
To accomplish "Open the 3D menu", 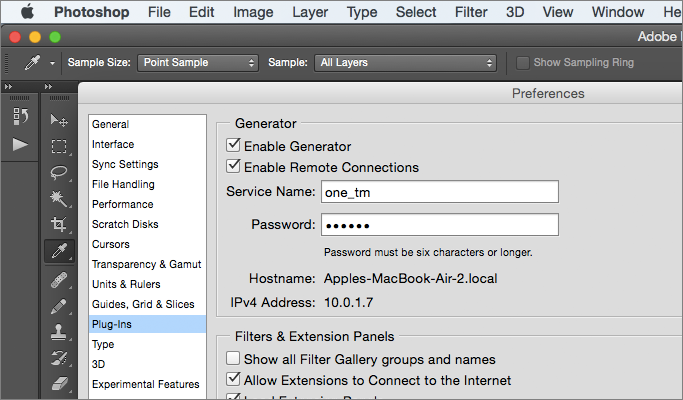I will pyautogui.click(x=515, y=12).
